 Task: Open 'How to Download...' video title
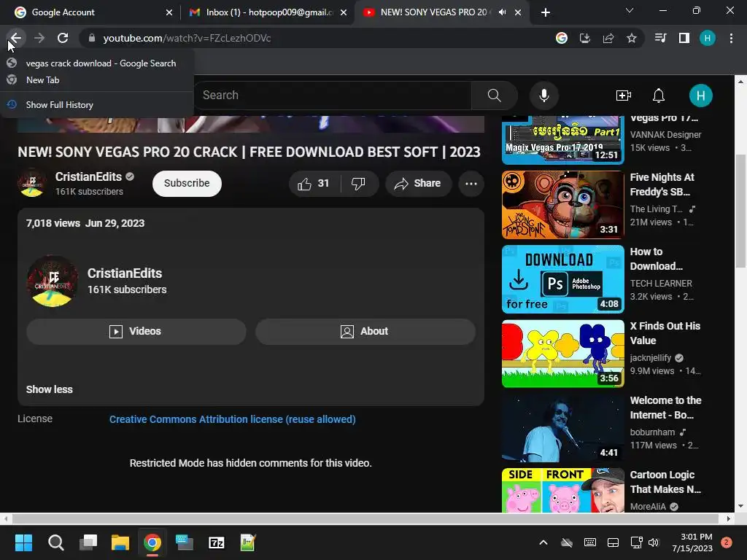point(657,259)
